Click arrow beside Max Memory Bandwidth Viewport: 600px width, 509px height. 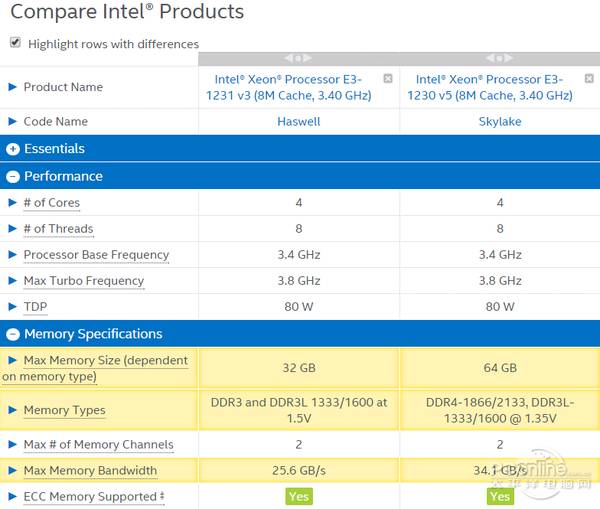click(x=13, y=470)
